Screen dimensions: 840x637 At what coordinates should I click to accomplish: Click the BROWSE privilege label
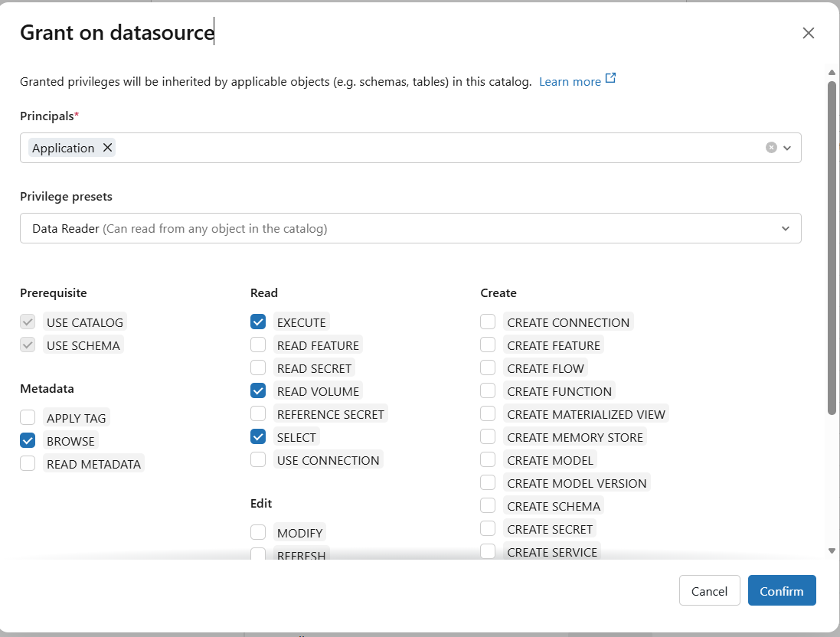click(x=70, y=441)
